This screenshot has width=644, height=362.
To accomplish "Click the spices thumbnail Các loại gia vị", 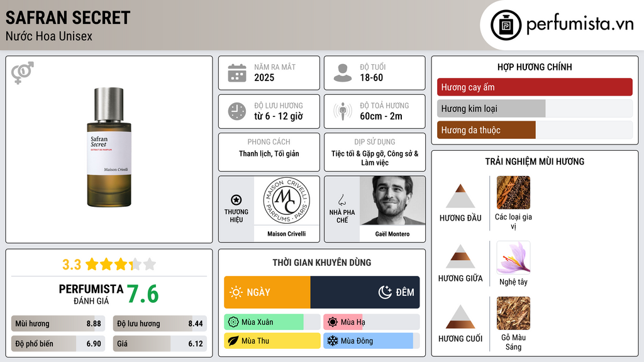I will (513, 192).
